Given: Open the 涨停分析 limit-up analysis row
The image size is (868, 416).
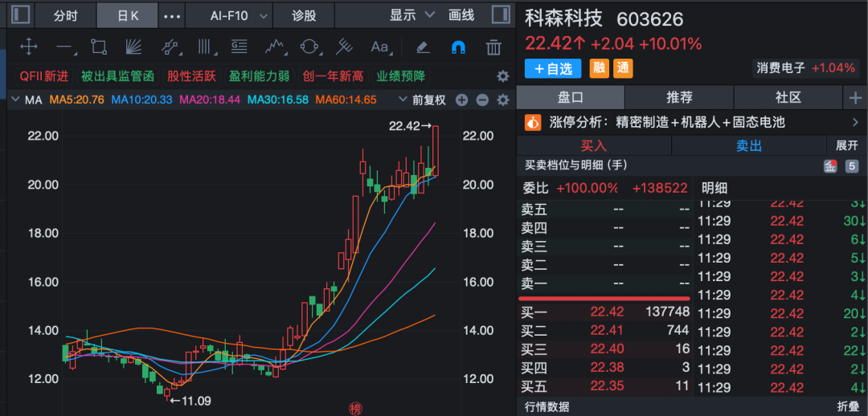Looking at the screenshot, I should [x=691, y=122].
